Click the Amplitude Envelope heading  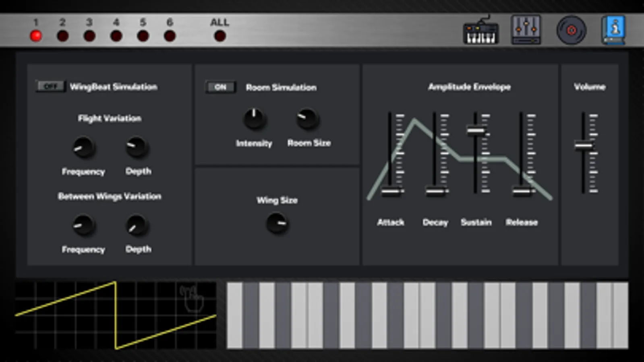point(469,87)
